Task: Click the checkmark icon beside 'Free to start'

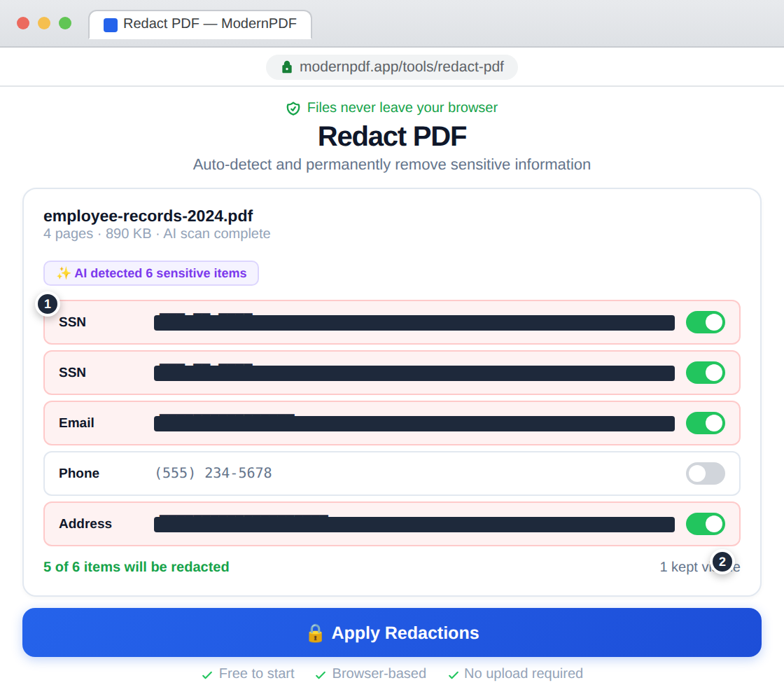Action: pyautogui.click(x=207, y=673)
